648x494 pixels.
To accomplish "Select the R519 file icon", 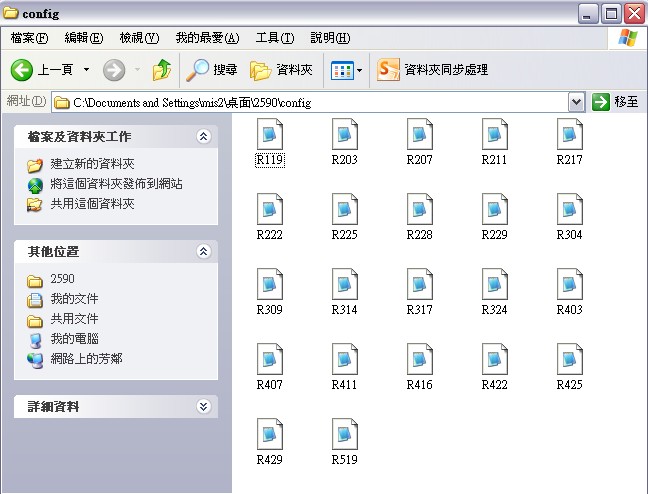I will coord(345,434).
